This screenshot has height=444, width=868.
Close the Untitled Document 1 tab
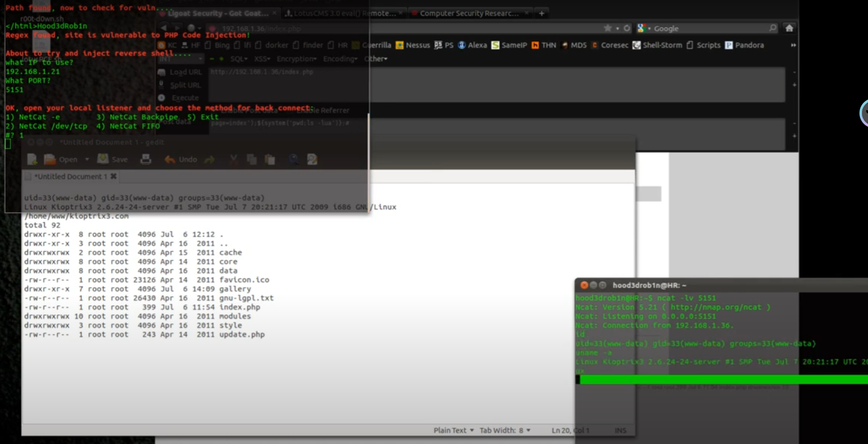click(114, 176)
